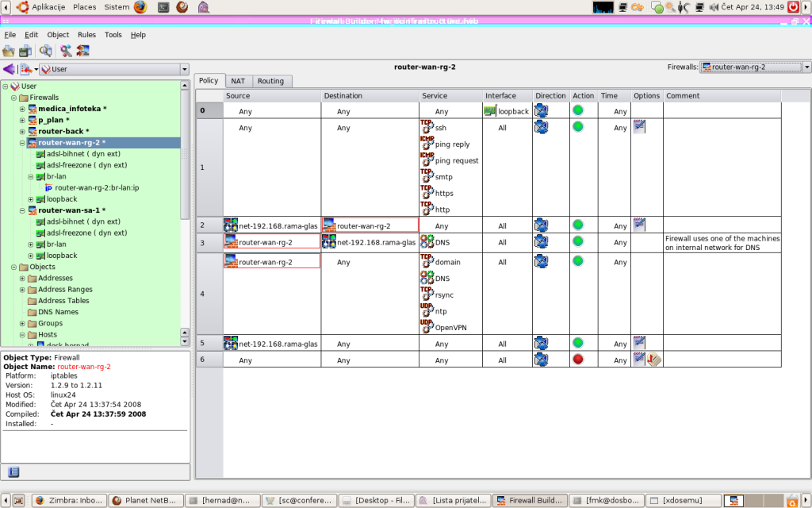The height and width of the screenshot is (508, 812).
Task: Click the Open file toolbar icon
Action: pyautogui.click(x=10, y=51)
